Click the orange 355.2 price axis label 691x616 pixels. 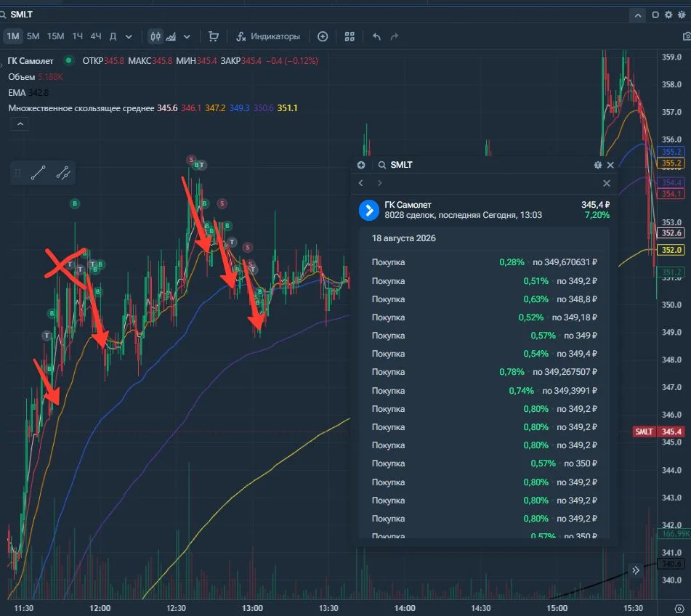(x=671, y=163)
